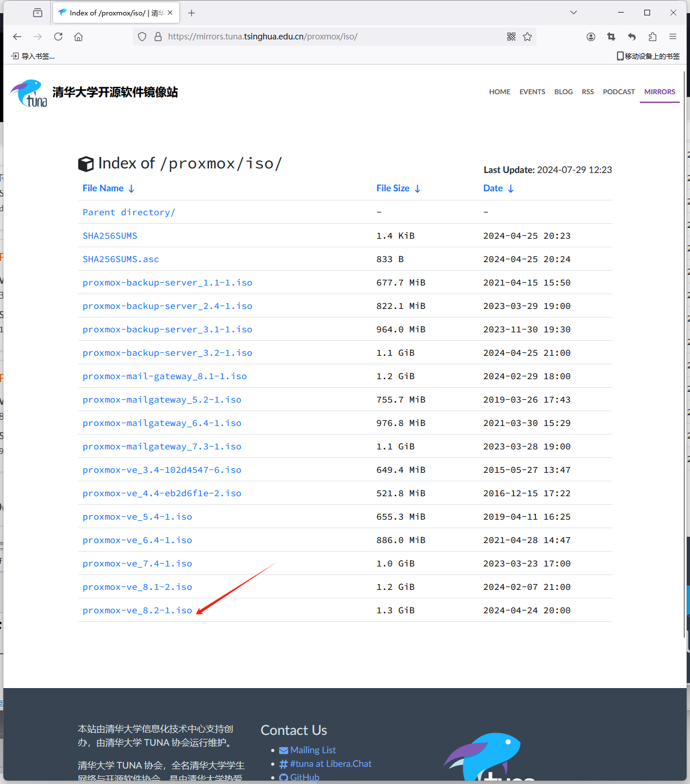Bookmark this page with the star icon
The width and height of the screenshot is (690, 784).
[527, 37]
